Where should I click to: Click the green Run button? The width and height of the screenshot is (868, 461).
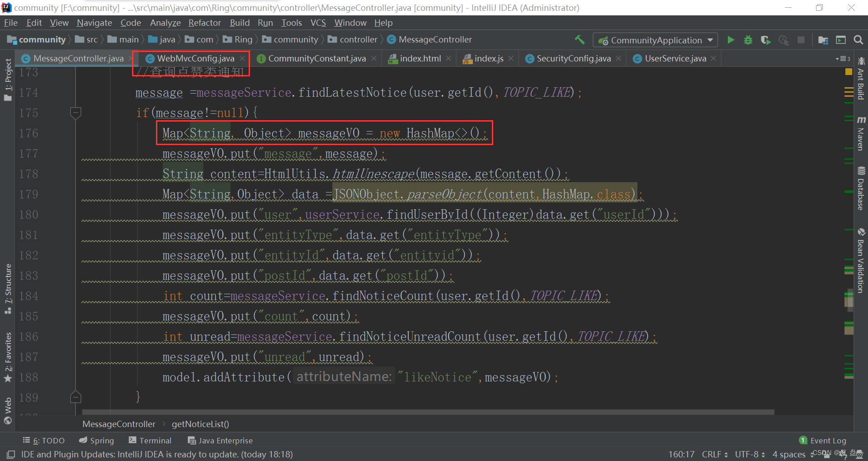point(731,40)
